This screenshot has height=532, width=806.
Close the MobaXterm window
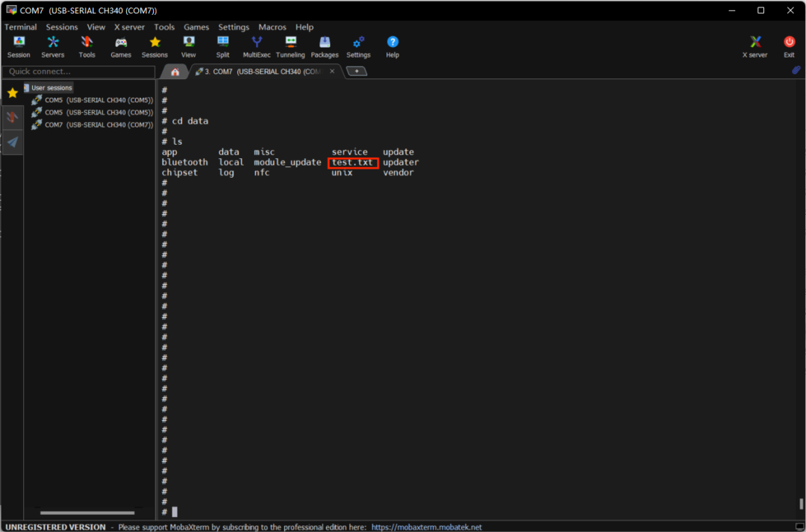pos(790,10)
